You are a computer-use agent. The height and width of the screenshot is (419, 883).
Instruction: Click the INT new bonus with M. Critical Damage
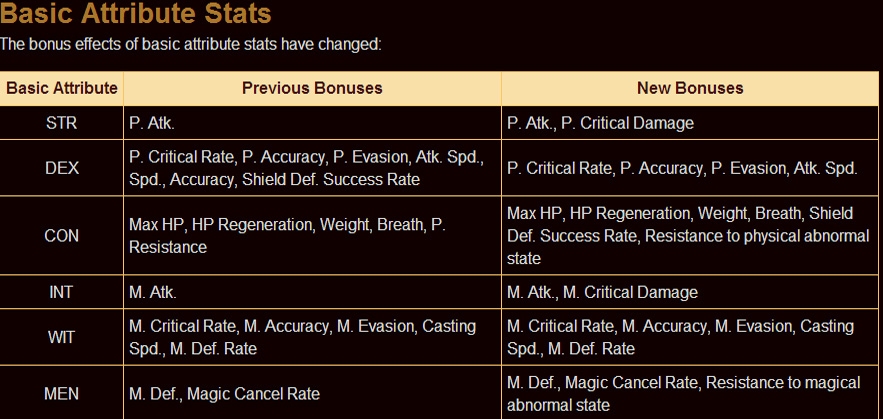pyautogui.click(x=602, y=292)
